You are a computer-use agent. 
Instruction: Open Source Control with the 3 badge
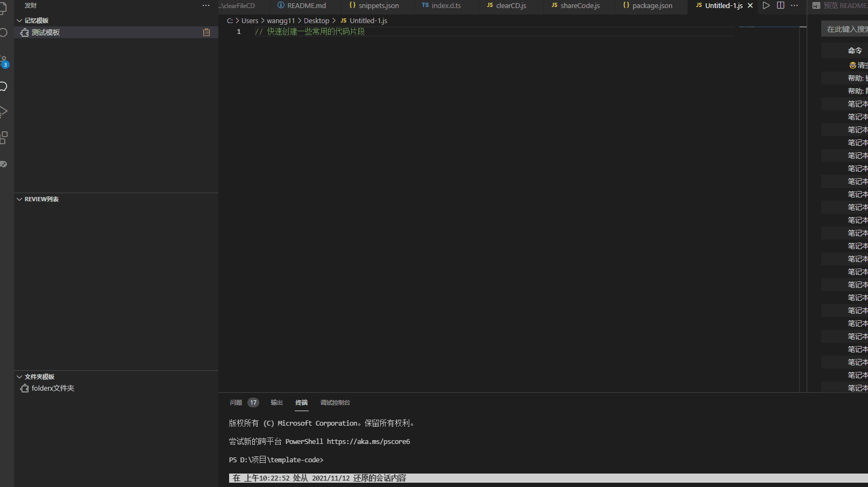click(3, 61)
